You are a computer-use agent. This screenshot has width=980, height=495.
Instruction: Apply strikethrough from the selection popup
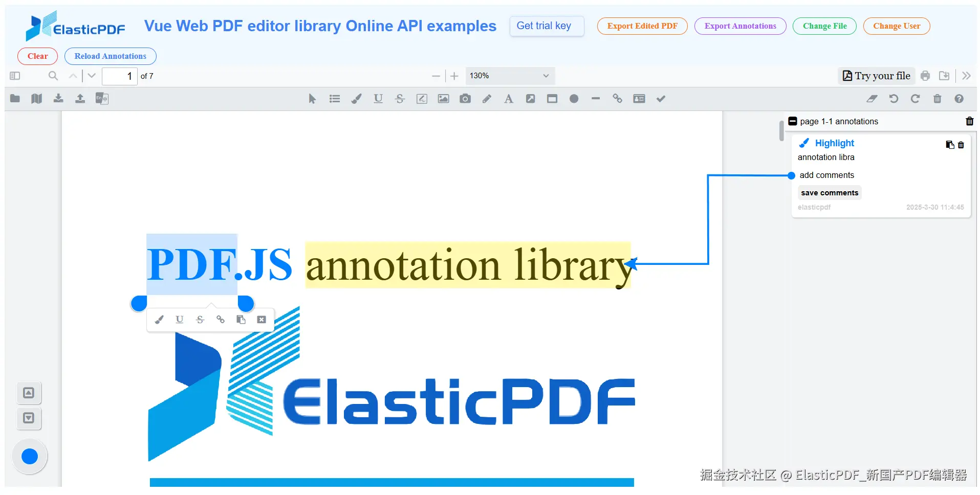pos(200,320)
